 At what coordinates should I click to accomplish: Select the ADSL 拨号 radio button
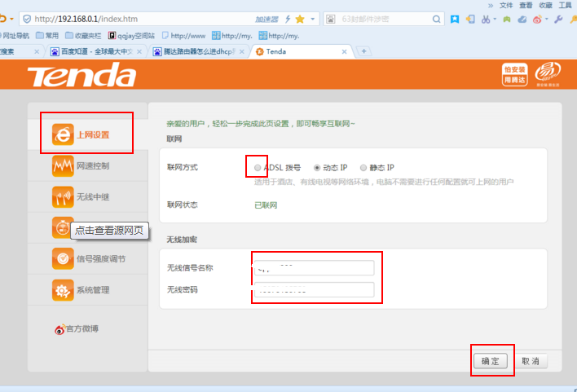[258, 168]
